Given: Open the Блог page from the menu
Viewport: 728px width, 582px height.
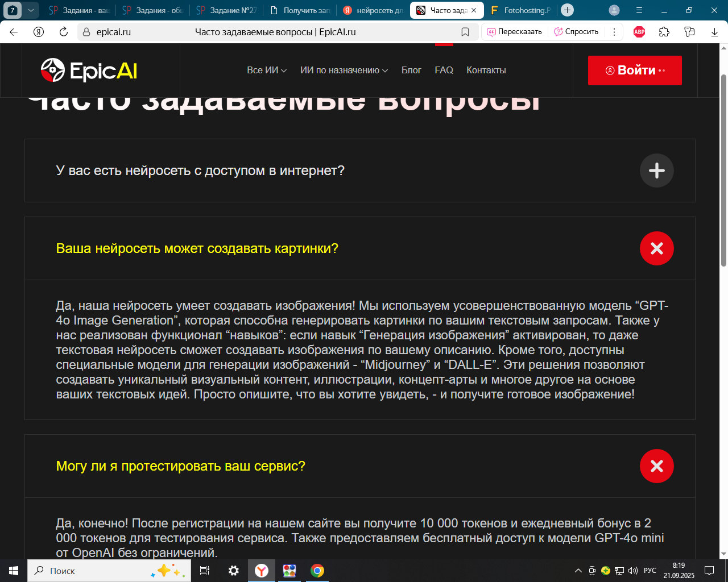Looking at the screenshot, I should tap(411, 70).
